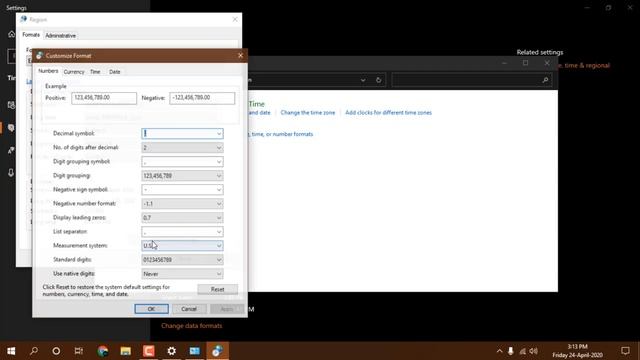
Task: Open Add clocks for different time zones
Action: coord(388,113)
